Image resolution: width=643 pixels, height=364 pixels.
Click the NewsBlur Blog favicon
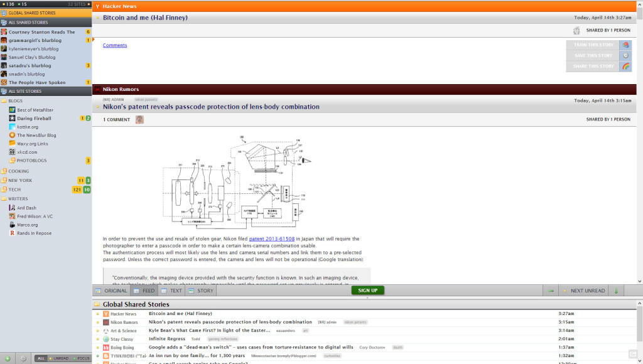(x=12, y=135)
